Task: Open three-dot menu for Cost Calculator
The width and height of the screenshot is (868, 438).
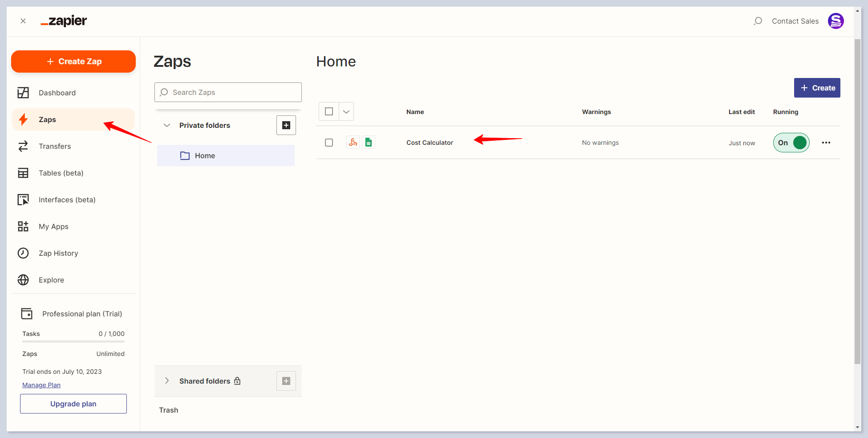Action: [x=826, y=143]
